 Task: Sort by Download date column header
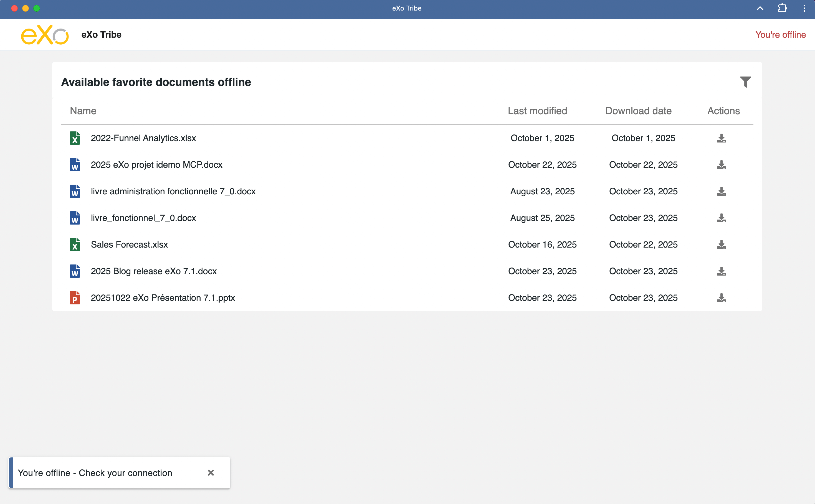(x=638, y=111)
